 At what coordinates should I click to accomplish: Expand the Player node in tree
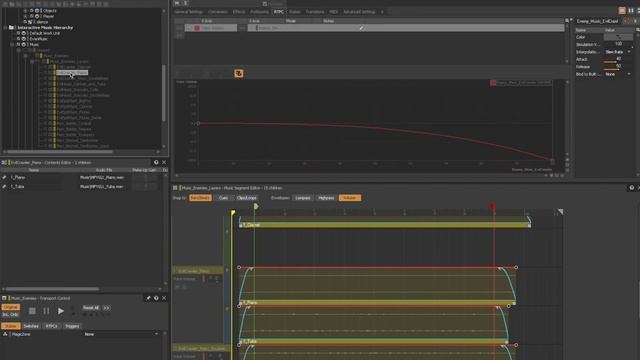click(x=26, y=16)
